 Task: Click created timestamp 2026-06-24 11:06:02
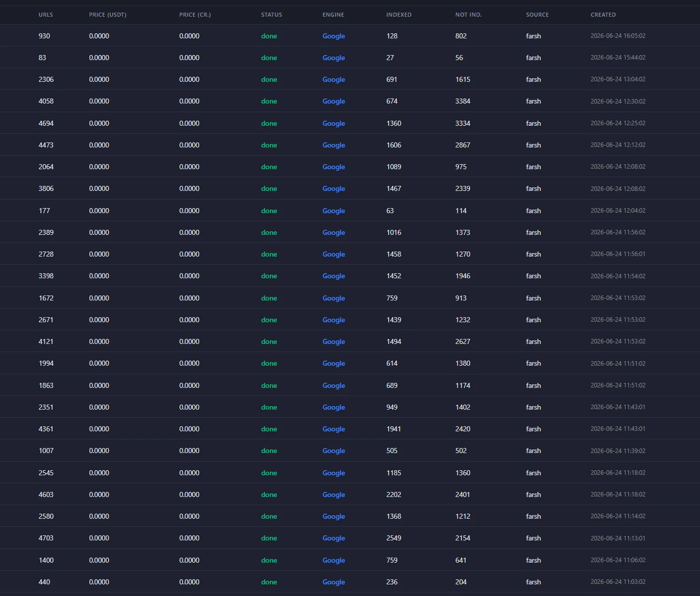(618, 560)
